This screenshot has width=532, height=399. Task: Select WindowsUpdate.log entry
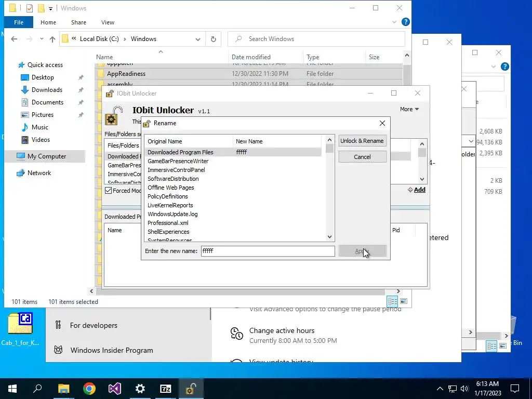(x=172, y=214)
